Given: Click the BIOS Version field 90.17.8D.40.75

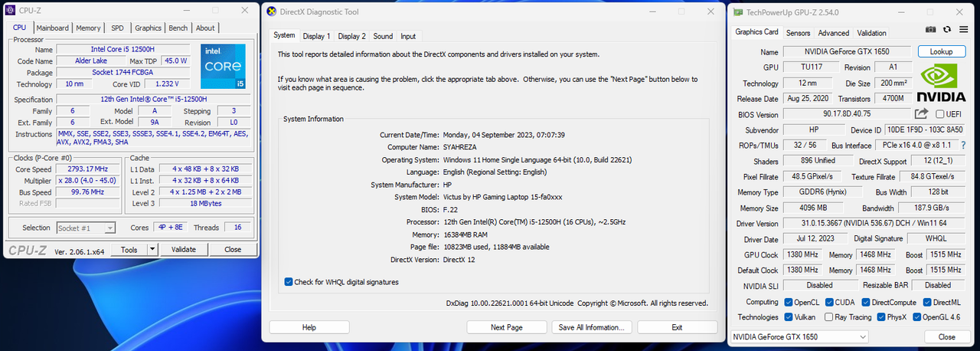Looking at the screenshot, I should 846,114.
